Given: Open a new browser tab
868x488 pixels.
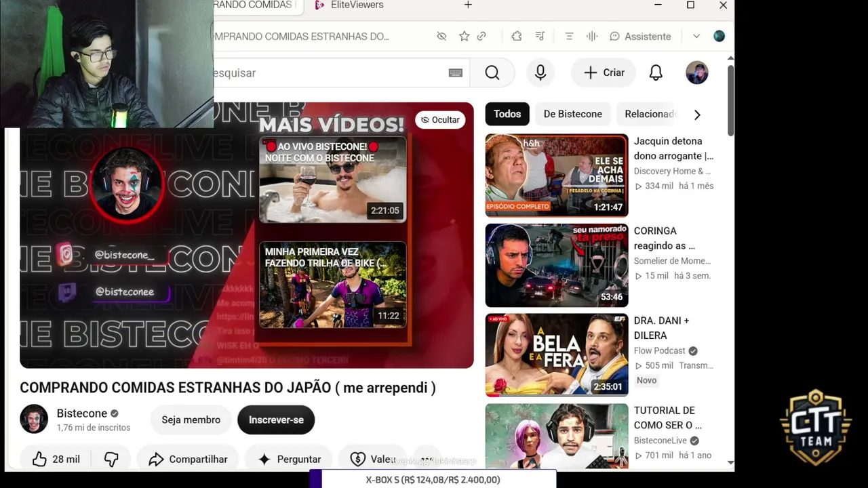Looking at the screenshot, I should pyautogui.click(x=468, y=5).
